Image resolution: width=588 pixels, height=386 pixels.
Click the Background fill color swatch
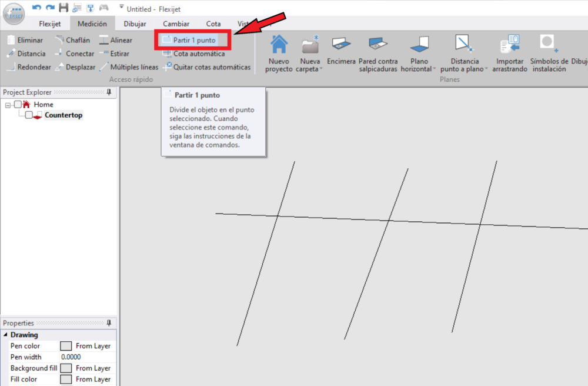point(66,368)
